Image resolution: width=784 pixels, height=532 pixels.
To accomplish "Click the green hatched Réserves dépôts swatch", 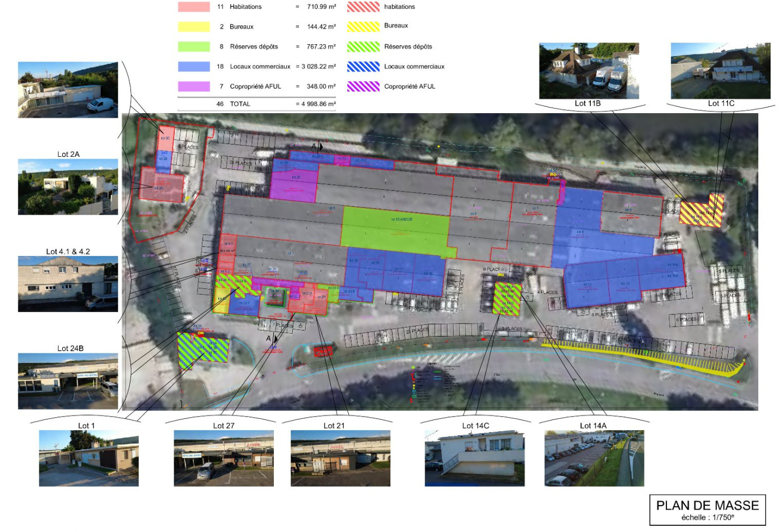I will pyautogui.click(x=363, y=46).
